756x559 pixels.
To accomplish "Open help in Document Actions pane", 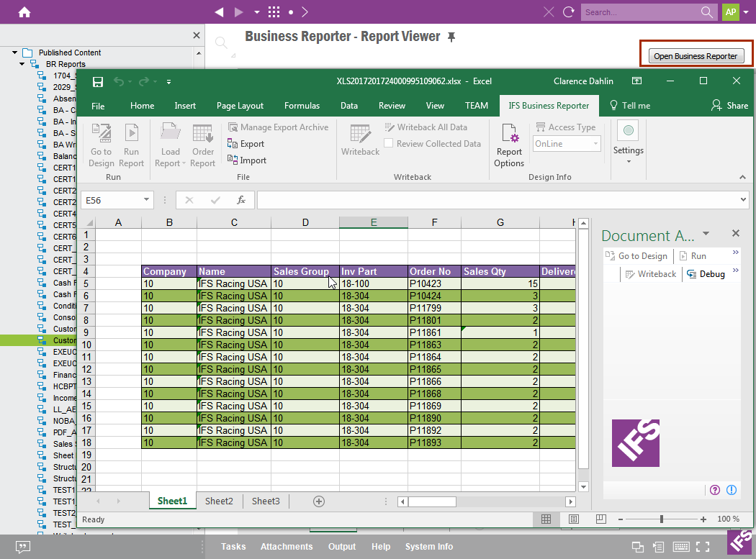I will coord(715,490).
